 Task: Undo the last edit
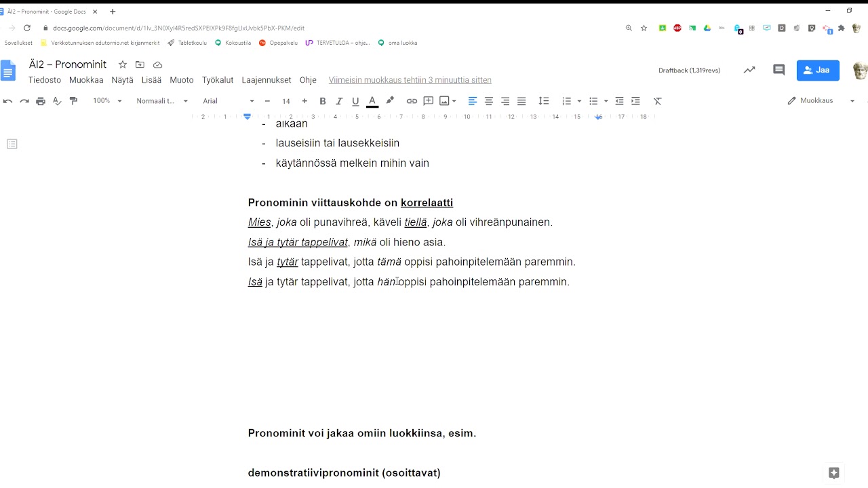tap(8, 101)
